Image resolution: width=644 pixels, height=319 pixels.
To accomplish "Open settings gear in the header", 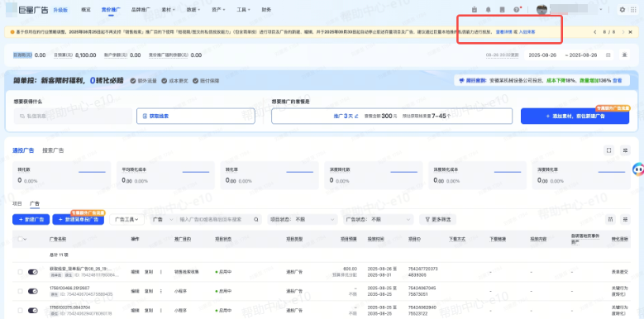I will [623, 9].
